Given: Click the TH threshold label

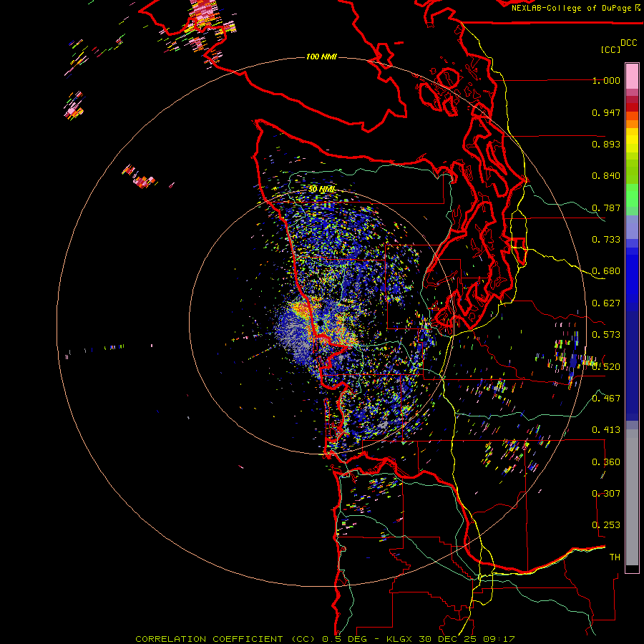Looking at the screenshot, I should 615,557.
